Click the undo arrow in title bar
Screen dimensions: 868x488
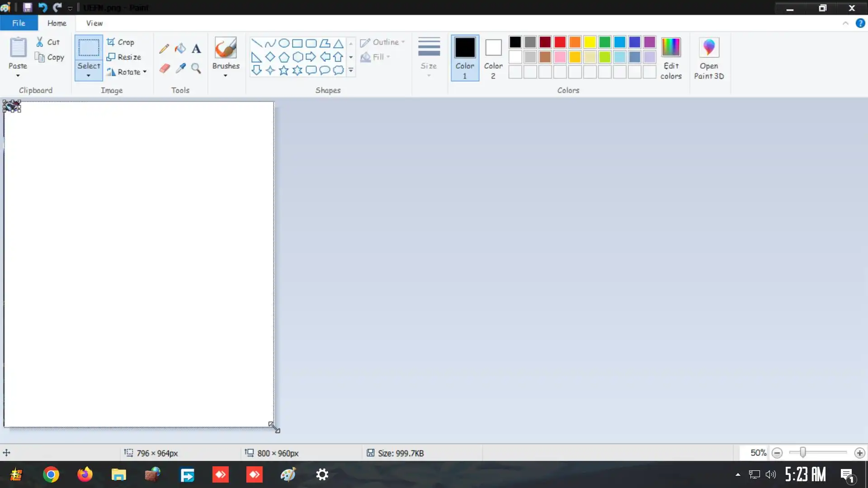[43, 8]
